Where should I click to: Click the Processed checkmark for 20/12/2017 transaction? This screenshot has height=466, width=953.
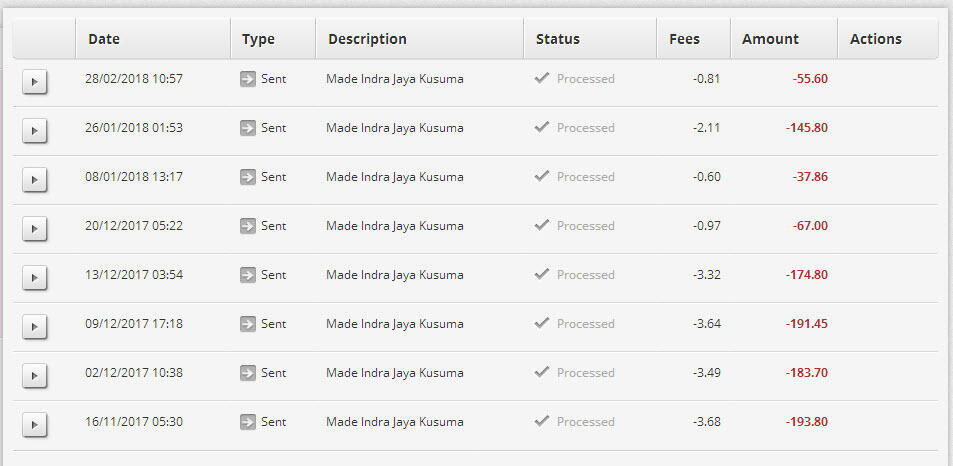pos(542,225)
